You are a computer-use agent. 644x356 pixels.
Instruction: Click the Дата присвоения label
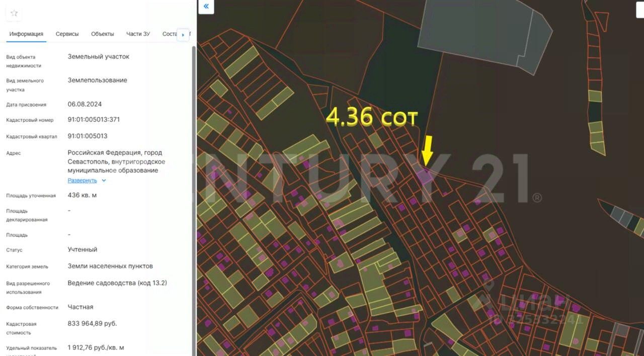tap(26, 105)
